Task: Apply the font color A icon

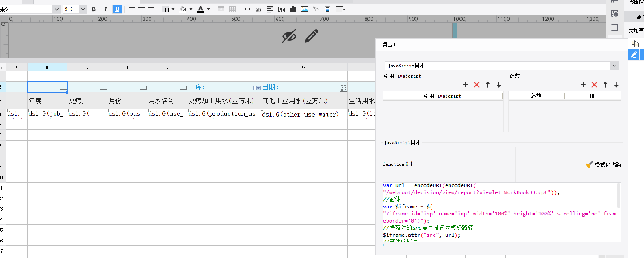Action: (x=201, y=9)
